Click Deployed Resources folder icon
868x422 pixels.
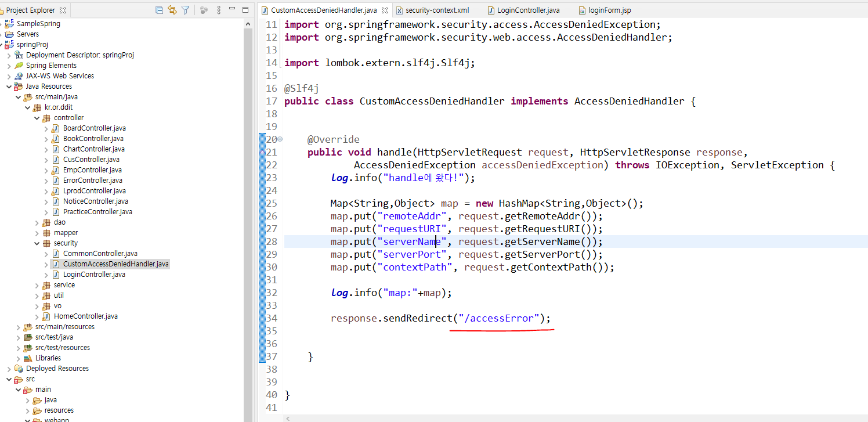point(19,369)
